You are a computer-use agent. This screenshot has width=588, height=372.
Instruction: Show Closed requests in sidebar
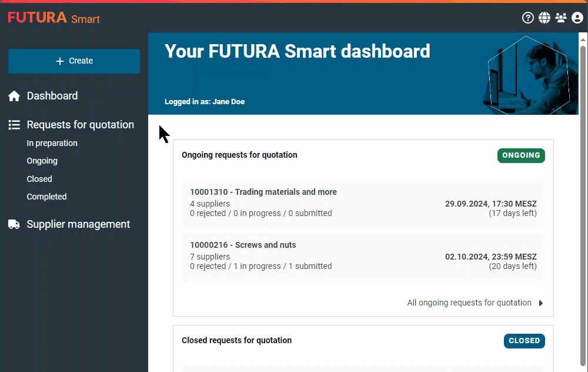click(39, 179)
